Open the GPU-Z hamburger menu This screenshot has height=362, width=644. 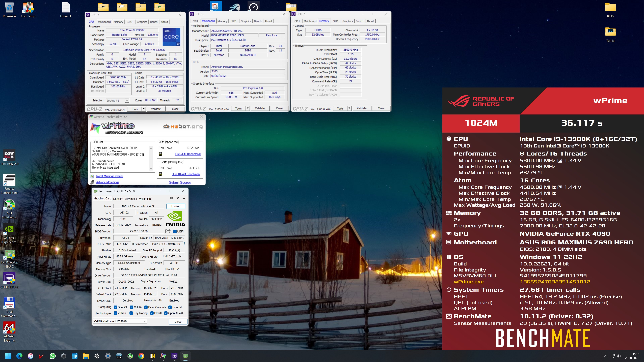tap(184, 198)
